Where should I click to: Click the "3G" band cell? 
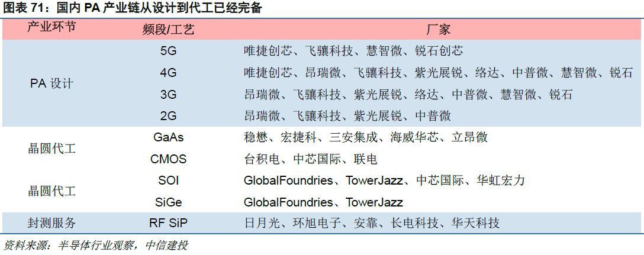pos(168,95)
